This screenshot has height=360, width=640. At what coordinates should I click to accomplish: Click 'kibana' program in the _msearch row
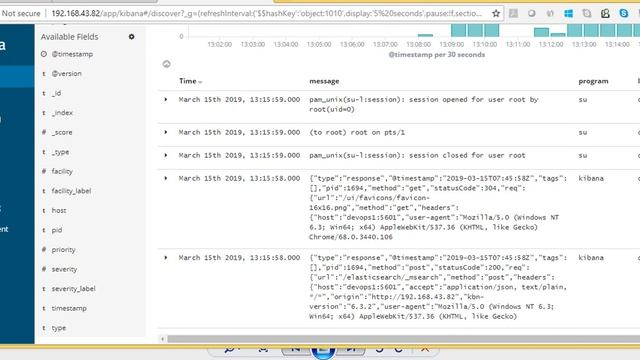point(591,258)
